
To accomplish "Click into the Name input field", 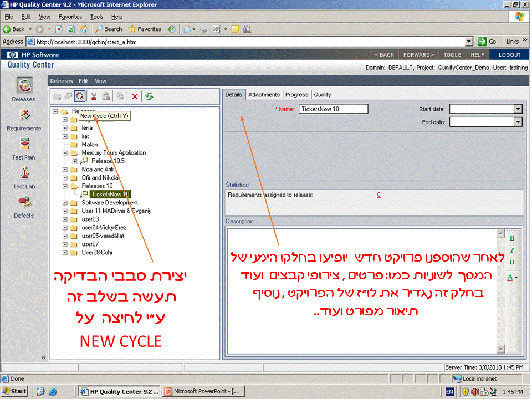I will pyautogui.click(x=334, y=109).
